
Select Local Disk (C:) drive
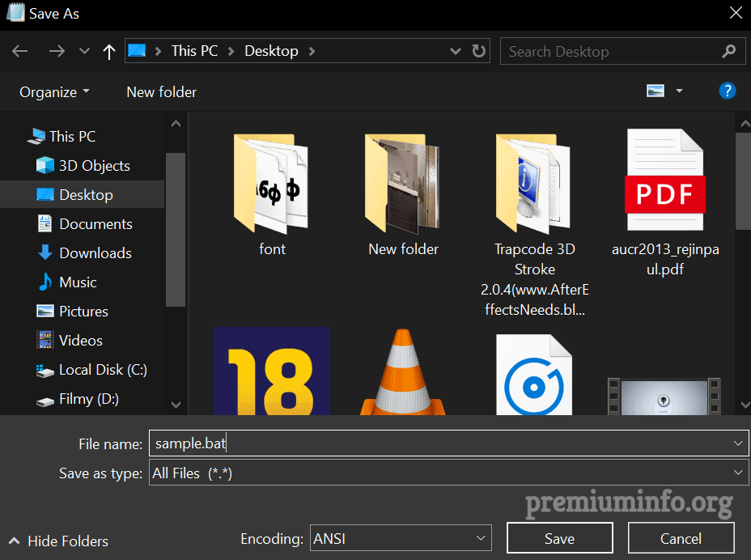[x=91, y=370]
